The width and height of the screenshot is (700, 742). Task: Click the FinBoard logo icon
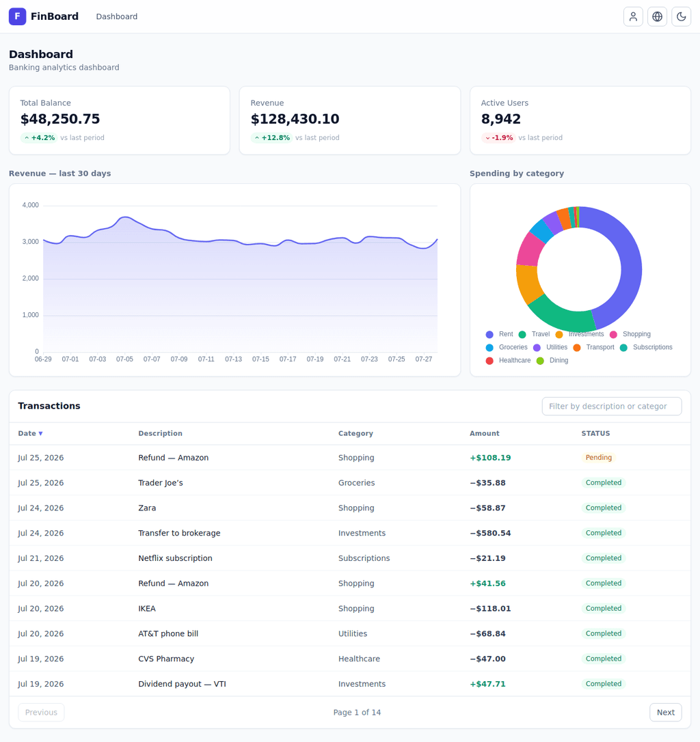[x=18, y=16]
